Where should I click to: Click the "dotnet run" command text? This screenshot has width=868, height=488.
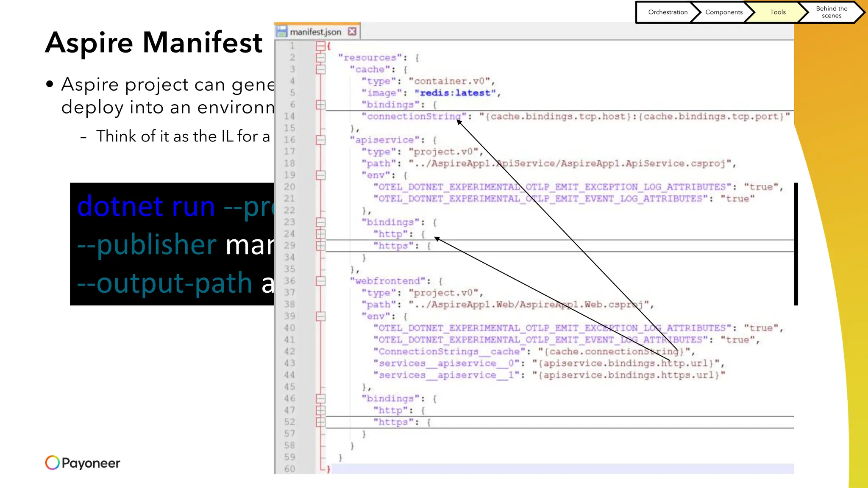146,207
